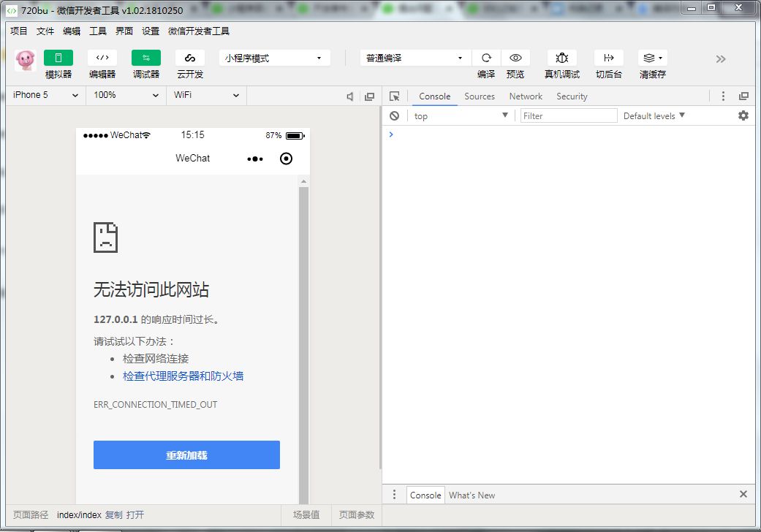
Task: Click the simulator page scrollbar
Action: tap(304, 346)
